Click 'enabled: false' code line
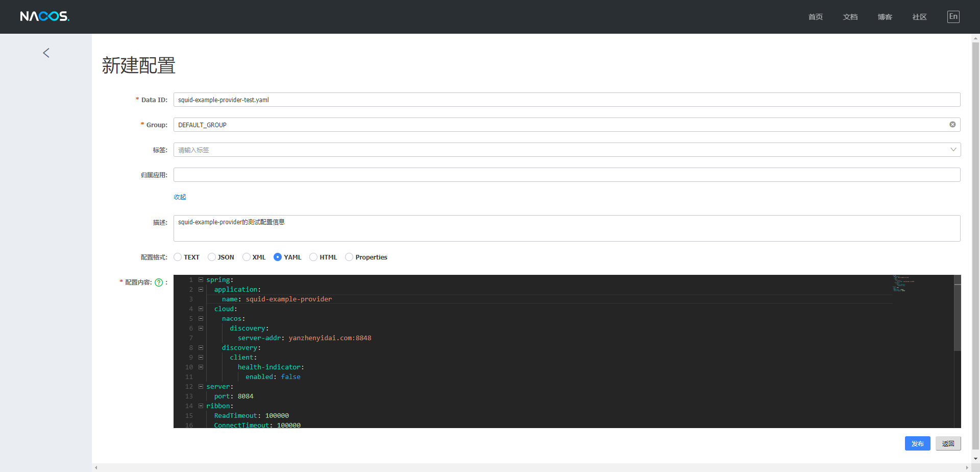 [x=273, y=377]
